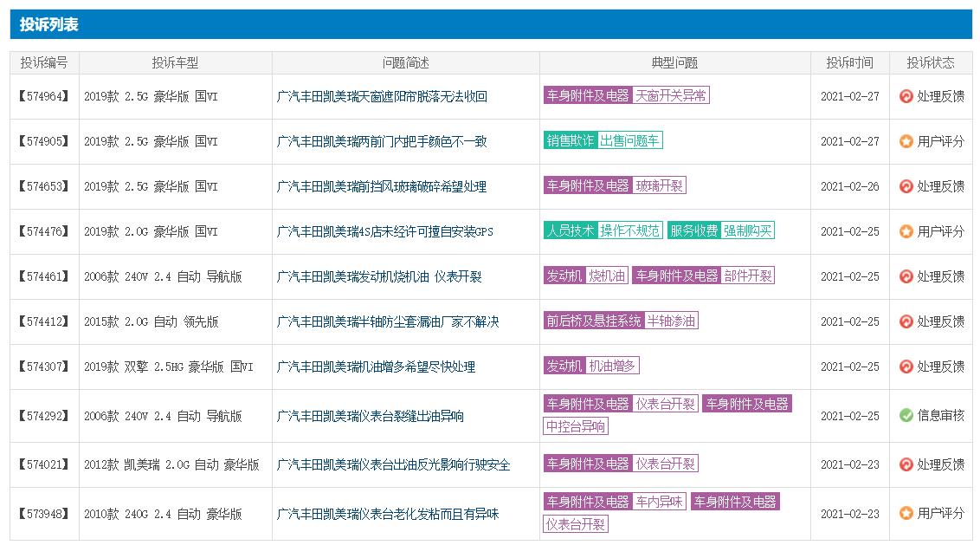Click date 2021-02-26 in row 574653
The image size is (980, 545).
pos(849,186)
